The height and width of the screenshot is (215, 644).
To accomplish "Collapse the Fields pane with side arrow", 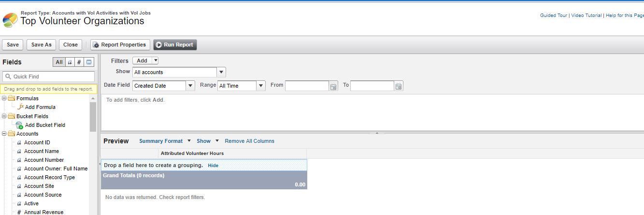I will tap(99, 165).
